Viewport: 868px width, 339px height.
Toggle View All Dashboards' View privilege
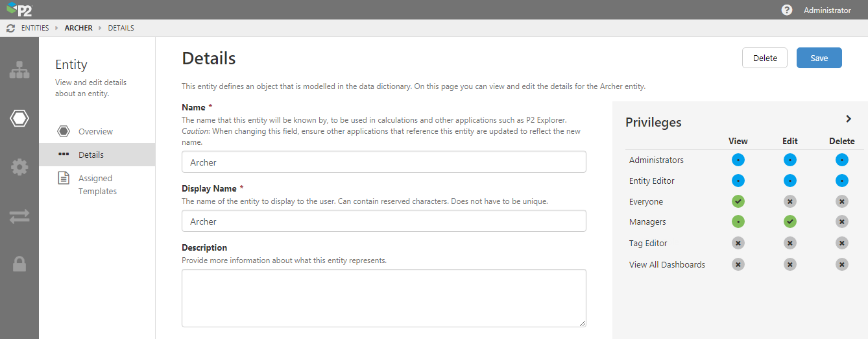pos(738,264)
